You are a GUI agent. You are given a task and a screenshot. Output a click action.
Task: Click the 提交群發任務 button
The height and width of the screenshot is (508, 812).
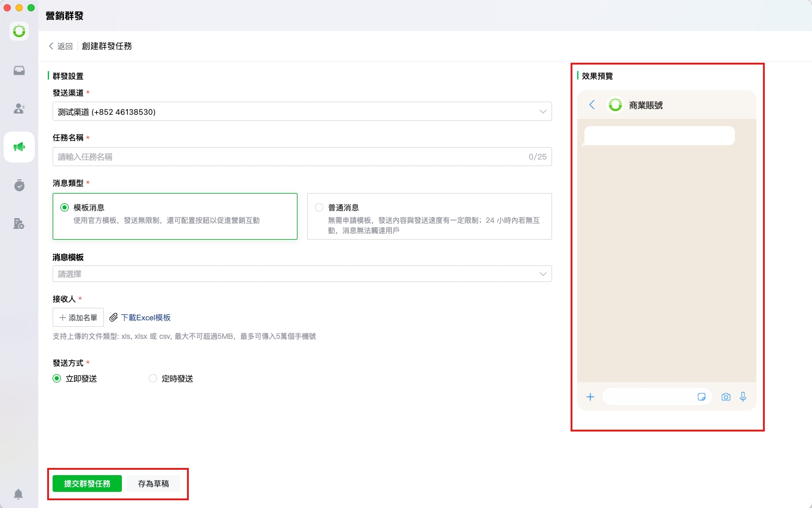pyautogui.click(x=87, y=483)
